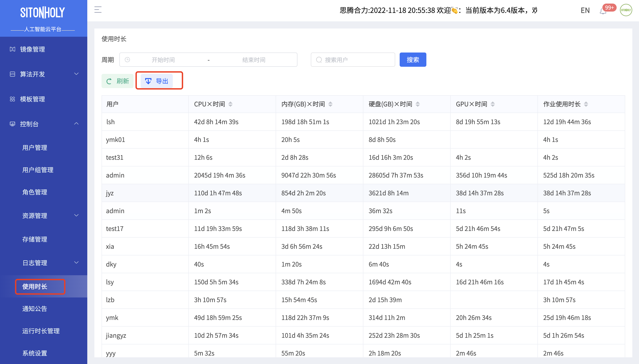
Task: Focus the 搜索用户 input field
Action: [x=353, y=59]
